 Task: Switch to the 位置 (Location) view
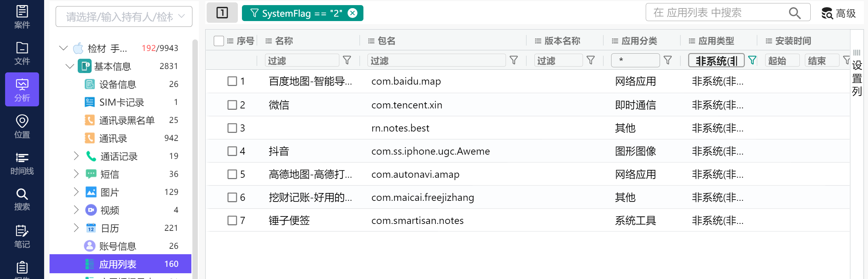coord(22,126)
